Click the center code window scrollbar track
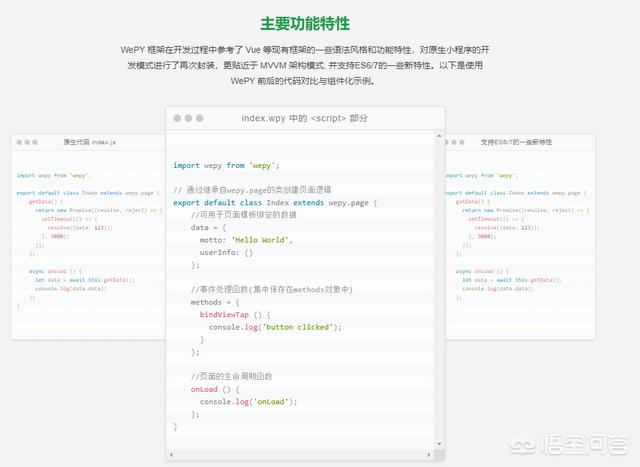Screen dimensions: 640x467 441,290
